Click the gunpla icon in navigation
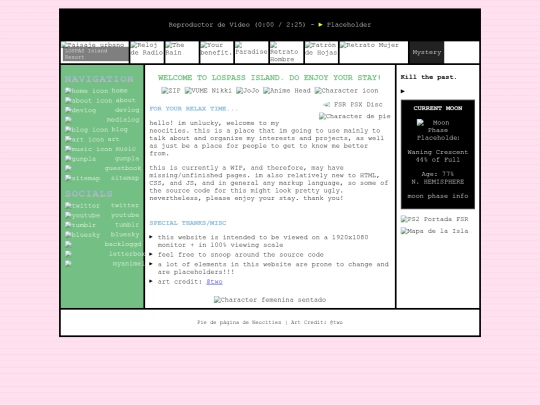 [x=81, y=159]
